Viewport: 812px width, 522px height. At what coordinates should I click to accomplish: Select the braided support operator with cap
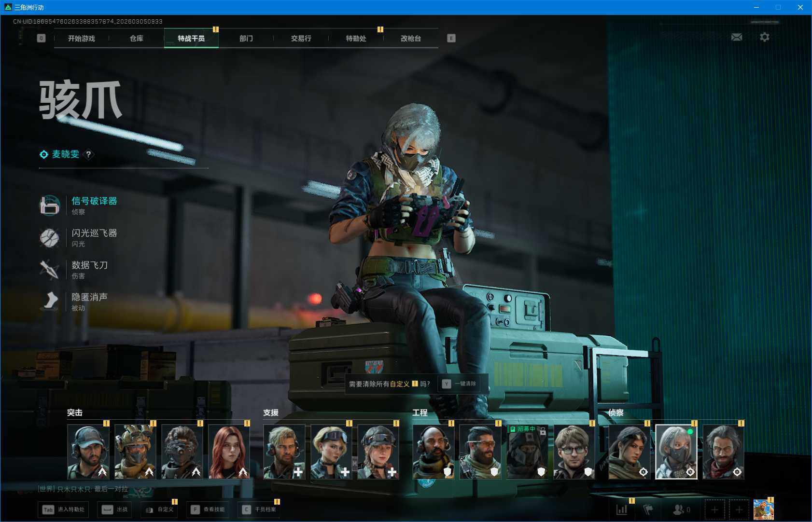378,452
